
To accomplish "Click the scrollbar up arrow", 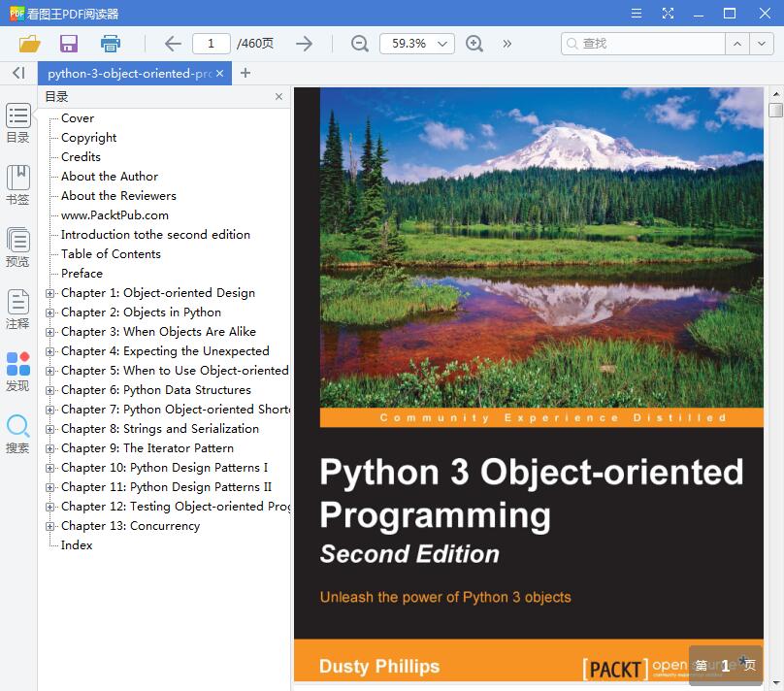I will [x=775, y=93].
